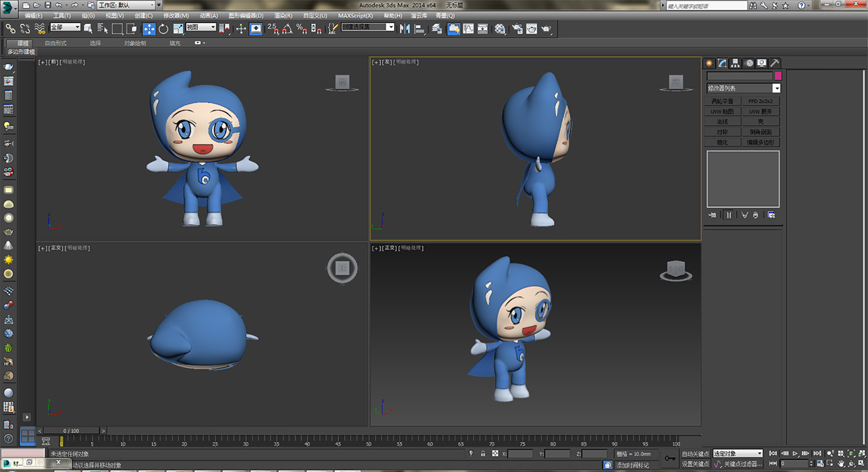Expand the quick access toolbar options arrow
Viewport: 868px width, 472px height.
pos(159,5)
